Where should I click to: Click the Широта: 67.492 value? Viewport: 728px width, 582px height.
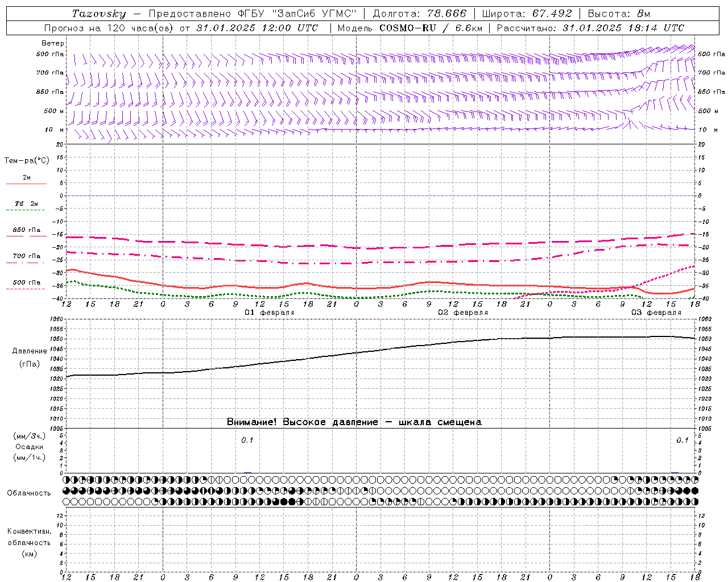pyautogui.click(x=528, y=14)
